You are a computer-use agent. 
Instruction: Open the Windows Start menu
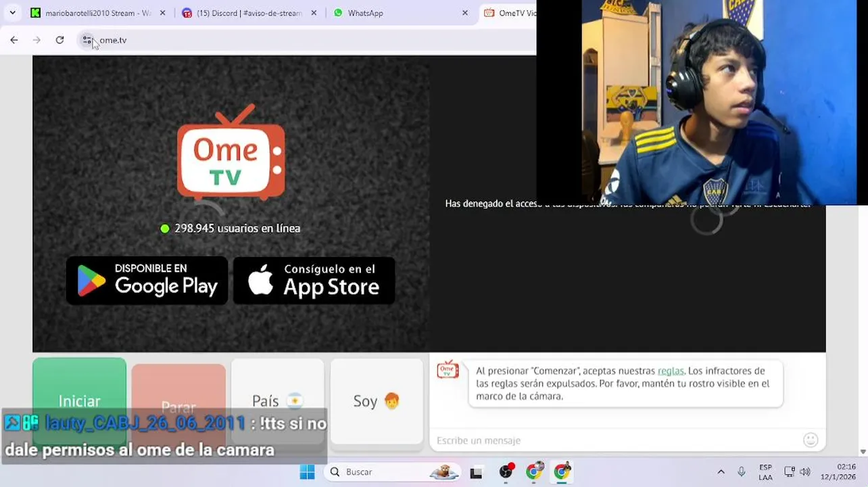point(307,472)
